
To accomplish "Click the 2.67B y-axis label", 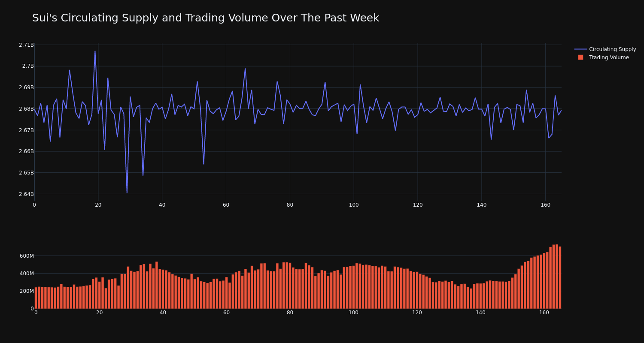I will point(26,130).
